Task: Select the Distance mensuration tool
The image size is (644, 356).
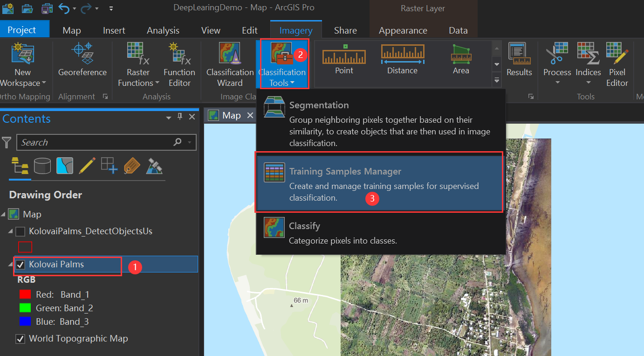Action: coord(402,59)
